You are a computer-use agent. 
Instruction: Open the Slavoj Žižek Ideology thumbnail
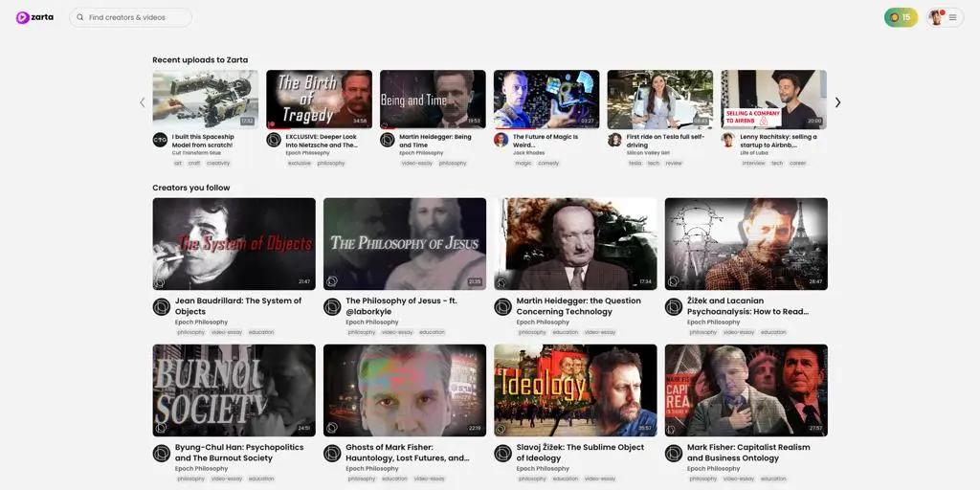point(575,390)
